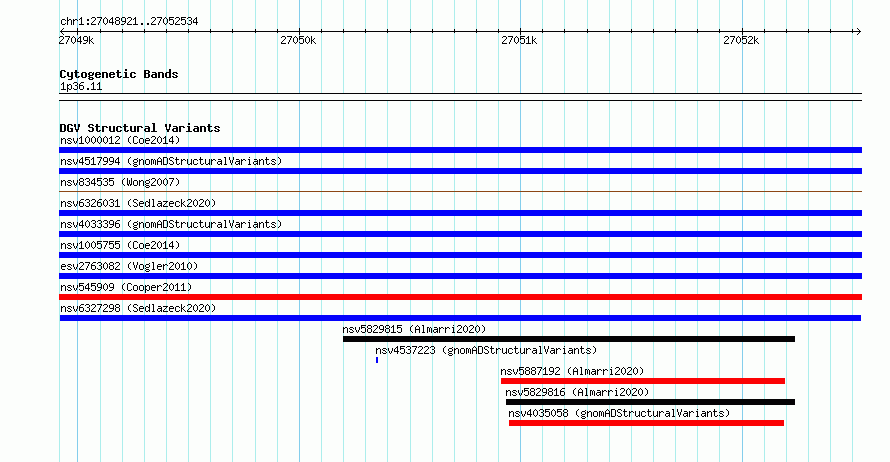Open nsv4537223 (gnomADStructuralVariants) label

click(x=486, y=350)
